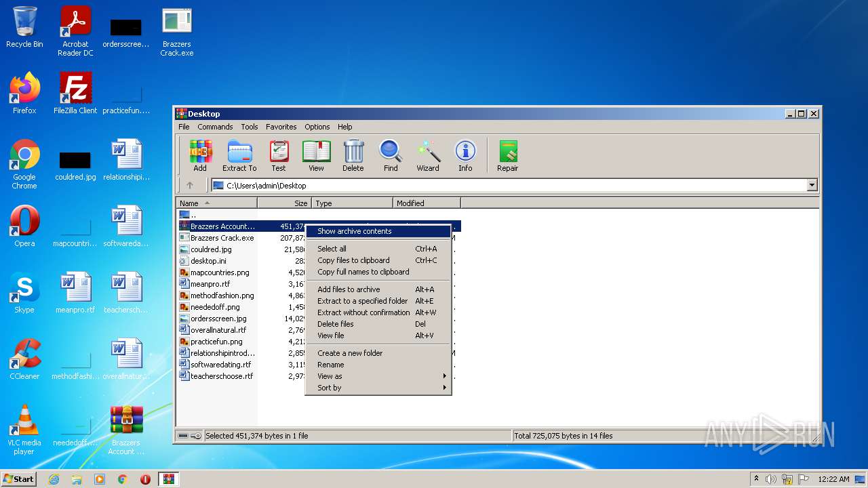Click the taskbar clock
Screen dimensions: 868x488
pyautogui.click(x=833, y=479)
